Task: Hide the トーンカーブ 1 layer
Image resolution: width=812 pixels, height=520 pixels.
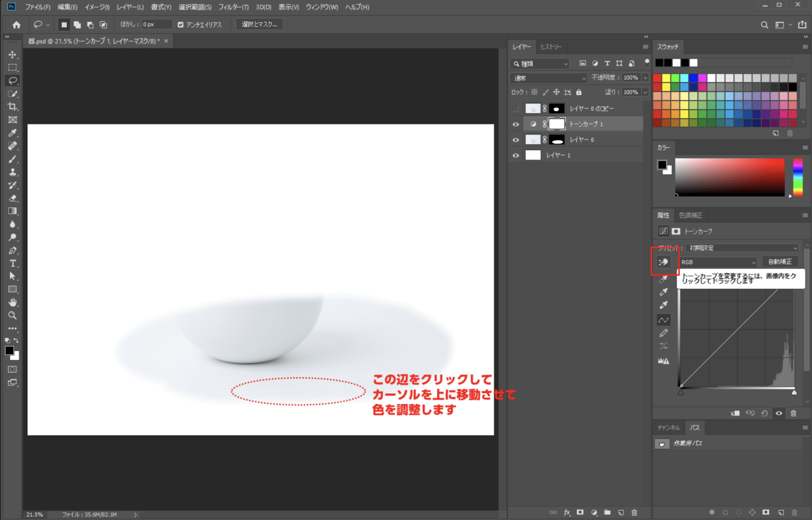Action: (x=515, y=124)
